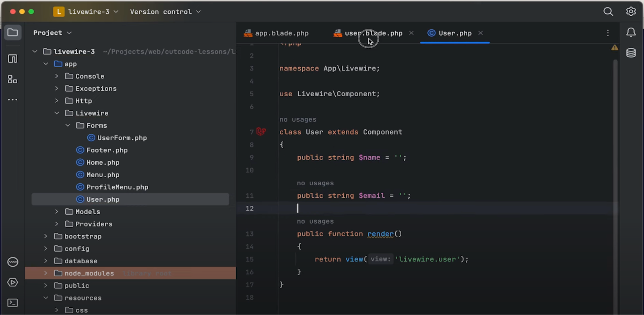644x315 pixels.
Task: Click the 'livewire.user' string literal
Action: point(427,259)
